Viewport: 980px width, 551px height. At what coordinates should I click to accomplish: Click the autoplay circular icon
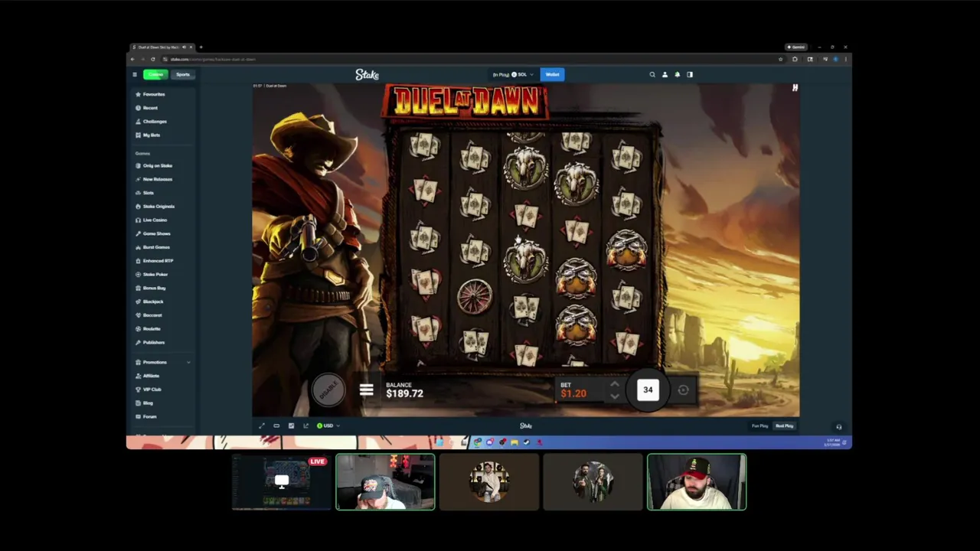point(683,390)
